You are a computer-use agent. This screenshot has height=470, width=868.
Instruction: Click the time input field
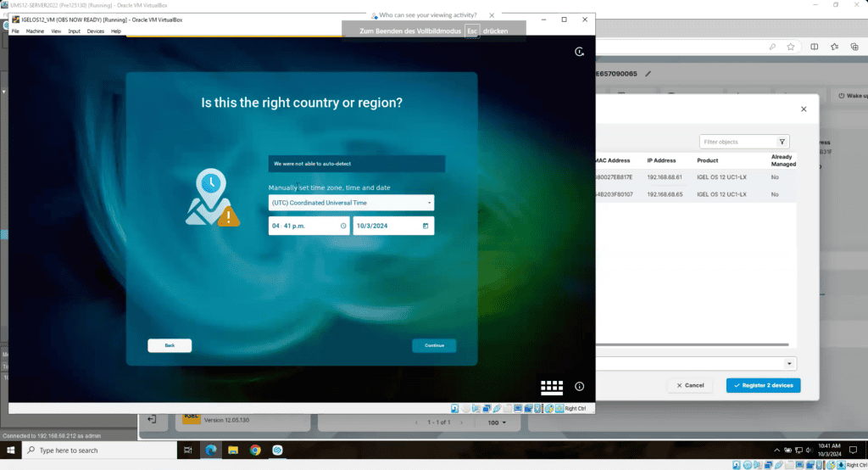tap(309, 226)
